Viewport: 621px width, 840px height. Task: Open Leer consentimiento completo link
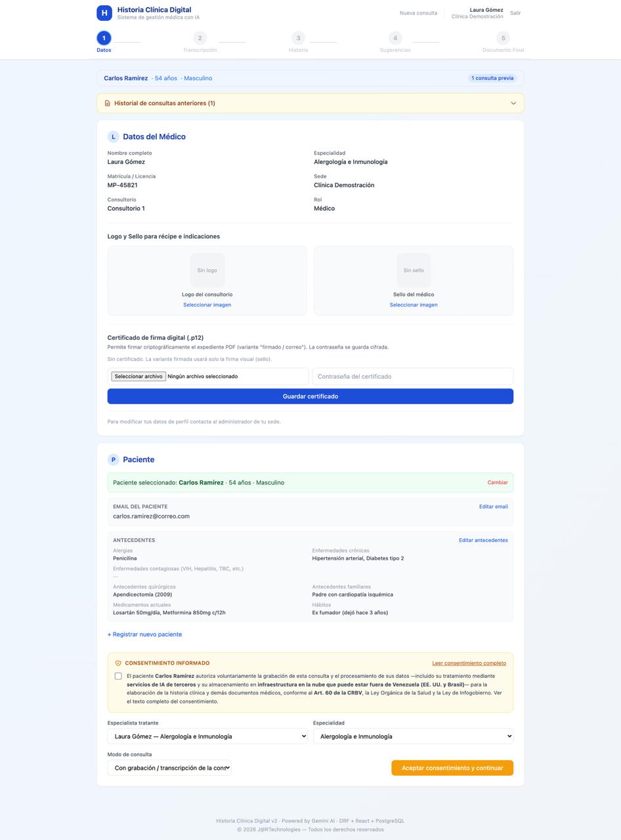(x=469, y=663)
